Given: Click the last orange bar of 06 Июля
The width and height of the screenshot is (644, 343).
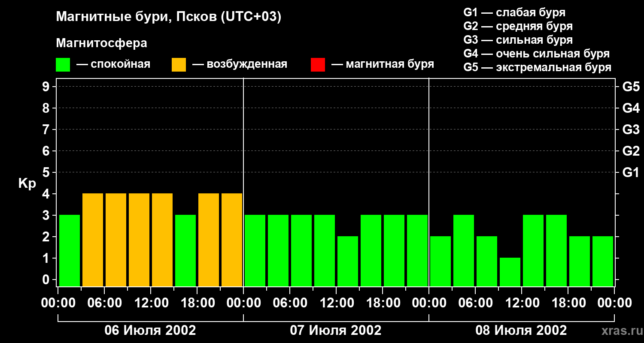Looking at the screenshot, I should click(232, 240).
